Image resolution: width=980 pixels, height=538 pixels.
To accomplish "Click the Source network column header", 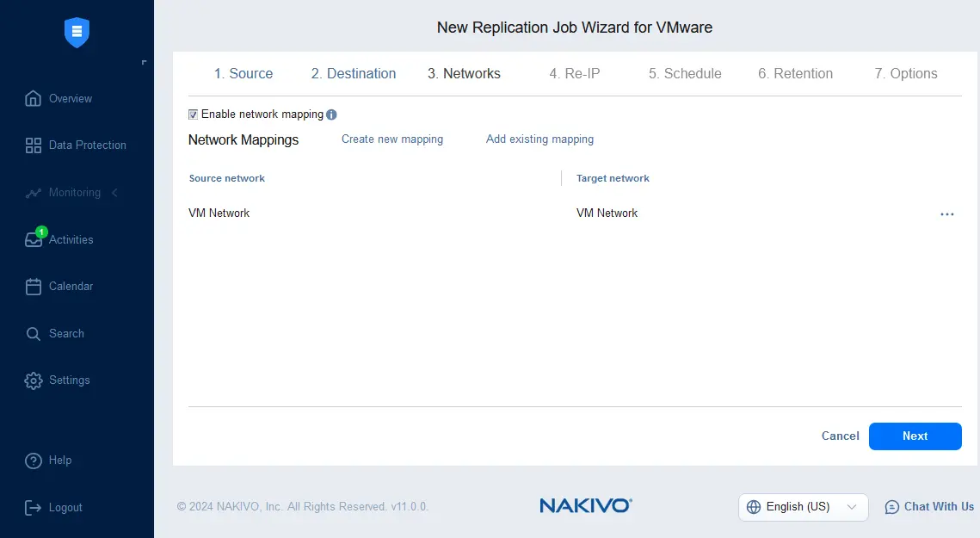I will point(227,178).
